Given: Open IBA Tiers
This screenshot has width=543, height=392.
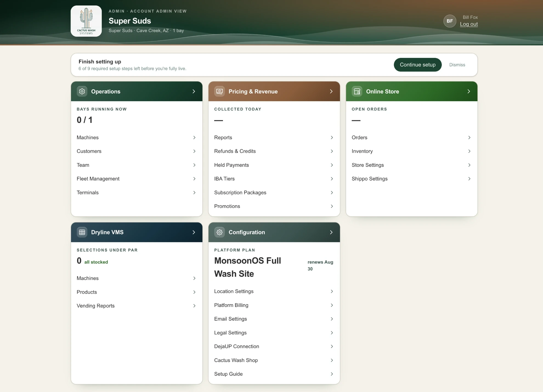Looking at the screenshot, I should coord(274,179).
